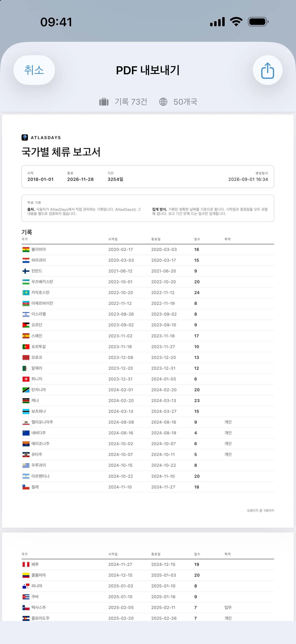
Task: Tap the Tanzania flag icon
Action: click(x=26, y=390)
